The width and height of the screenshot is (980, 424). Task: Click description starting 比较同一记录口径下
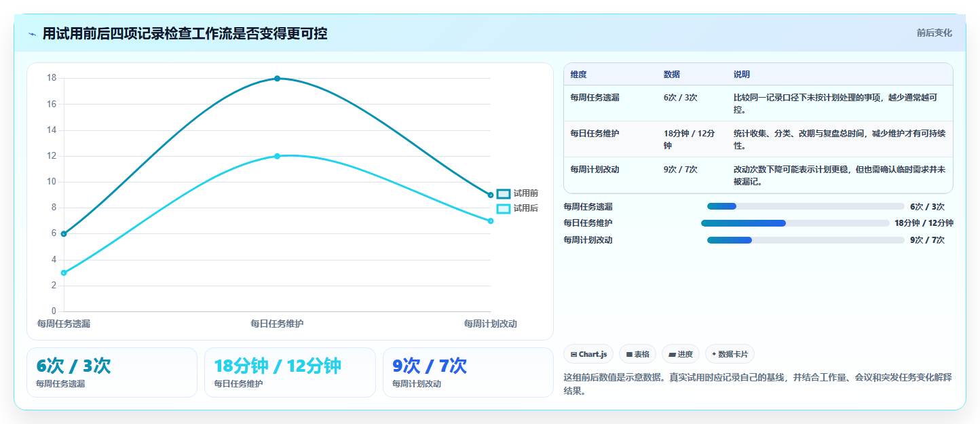point(836,103)
